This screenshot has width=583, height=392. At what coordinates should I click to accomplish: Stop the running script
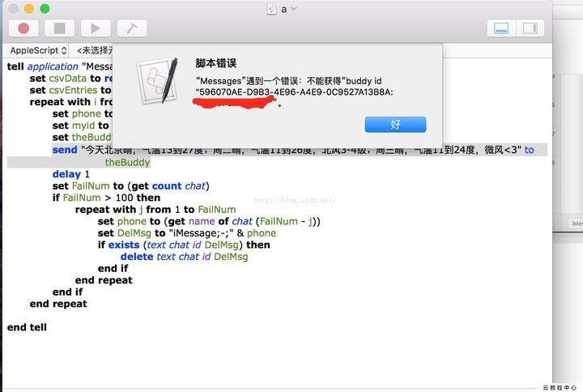point(59,28)
